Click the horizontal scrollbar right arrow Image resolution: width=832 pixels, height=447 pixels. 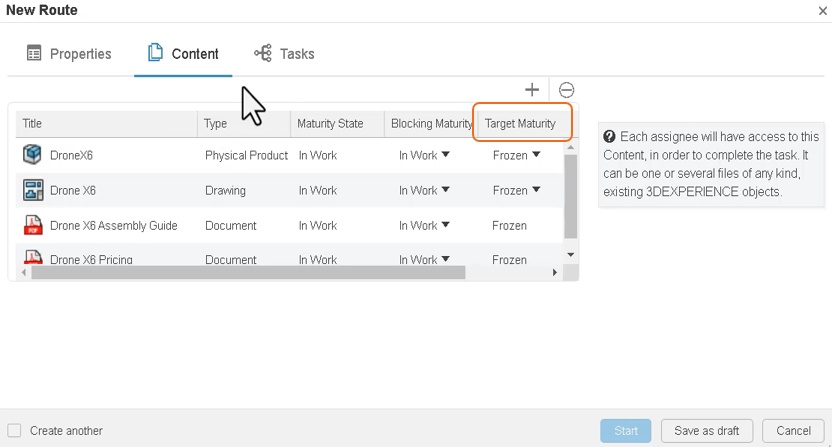[555, 273]
